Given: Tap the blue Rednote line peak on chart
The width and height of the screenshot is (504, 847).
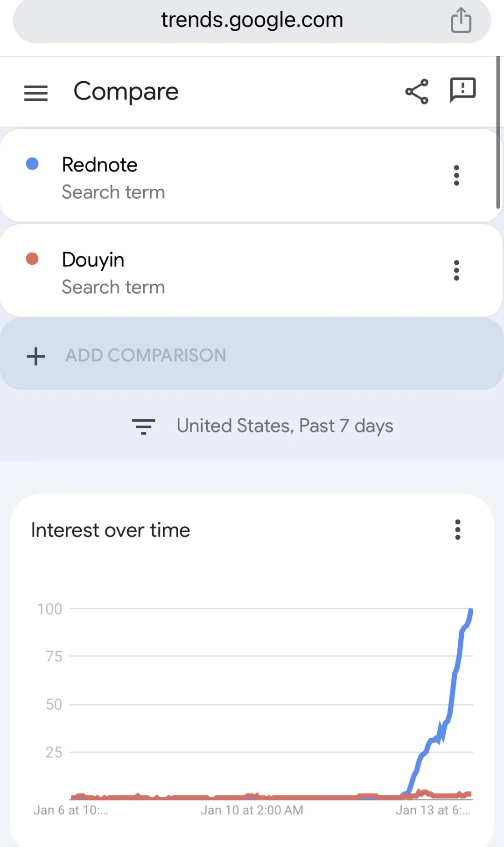Looking at the screenshot, I should click(x=471, y=611).
